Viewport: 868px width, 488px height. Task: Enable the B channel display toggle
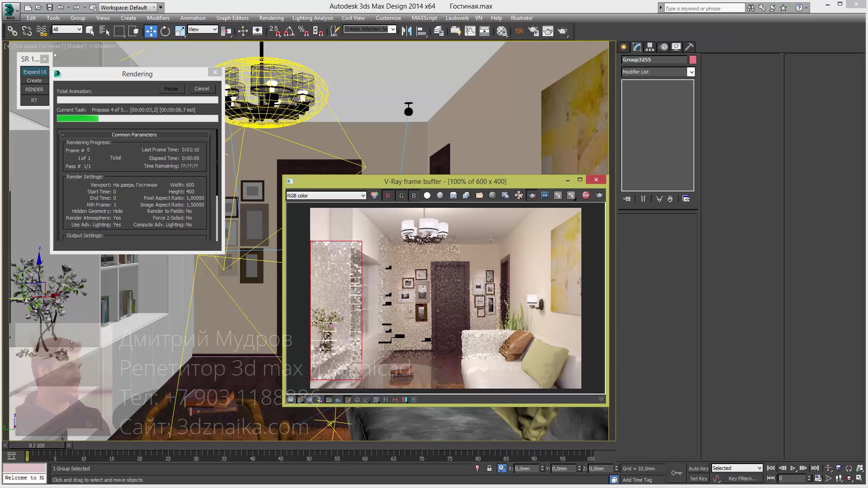[x=413, y=195]
